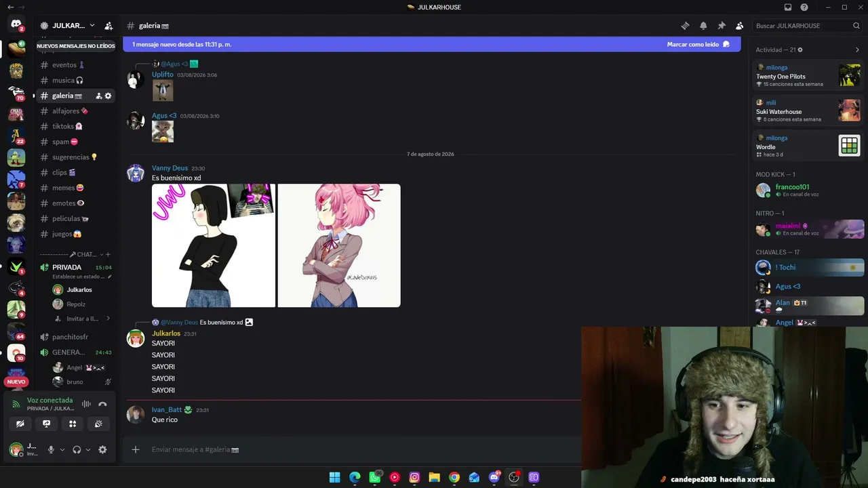
Task: Open the sugerencias channel
Action: tap(75, 157)
